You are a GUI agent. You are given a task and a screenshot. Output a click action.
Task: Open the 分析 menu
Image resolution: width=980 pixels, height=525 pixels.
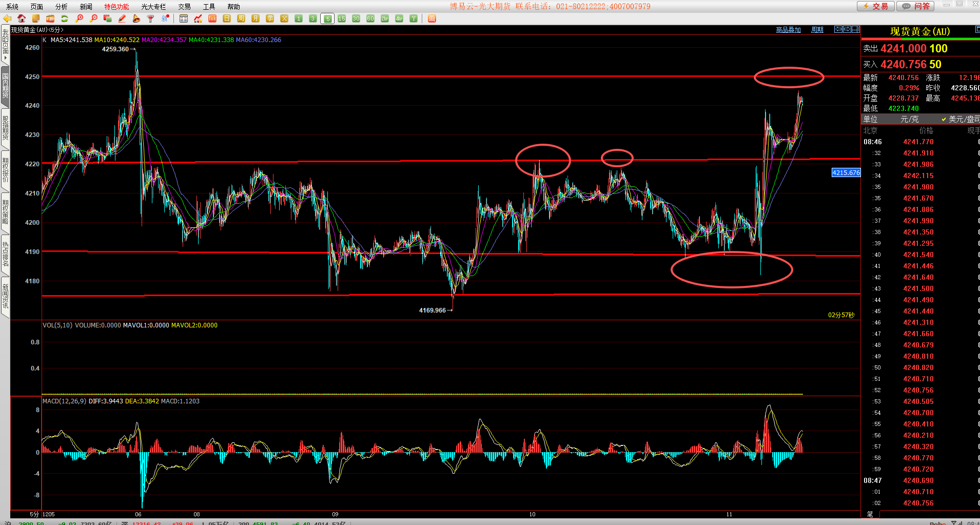[x=61, y=7]
